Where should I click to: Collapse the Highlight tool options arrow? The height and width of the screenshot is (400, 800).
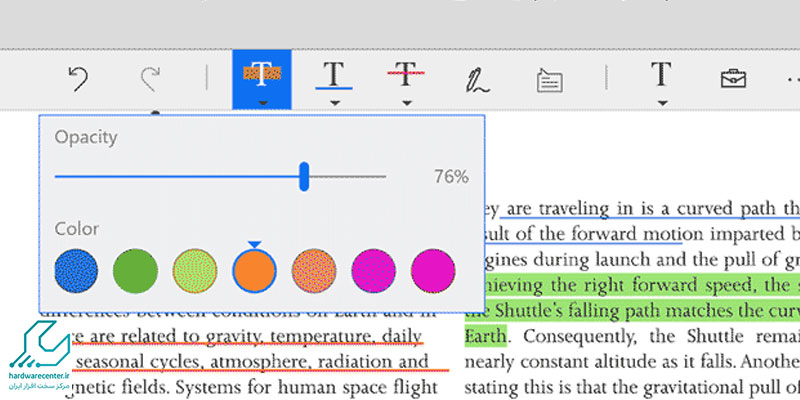tap(261, 102)
